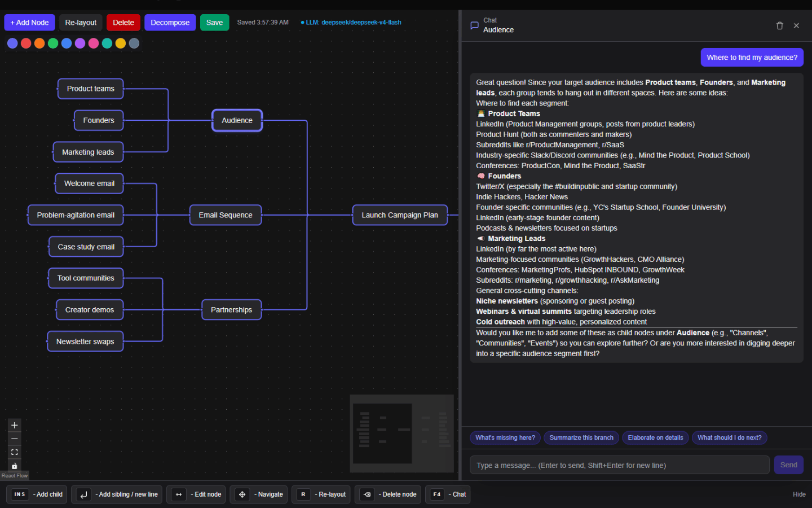Click the 'Summarize this branch' suggestion chip
The width and height of the screenshot is (812, 508).
coord(581,438)
